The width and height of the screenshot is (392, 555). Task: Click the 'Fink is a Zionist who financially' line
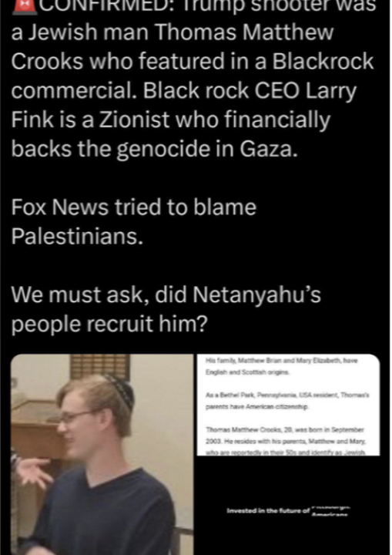click(x=170, y=119)
